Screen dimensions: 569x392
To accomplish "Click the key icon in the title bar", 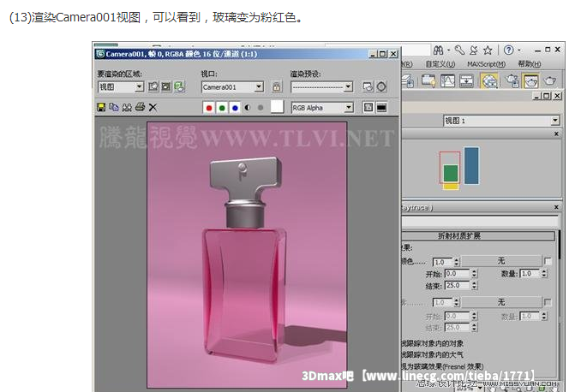I will point(460,50).
